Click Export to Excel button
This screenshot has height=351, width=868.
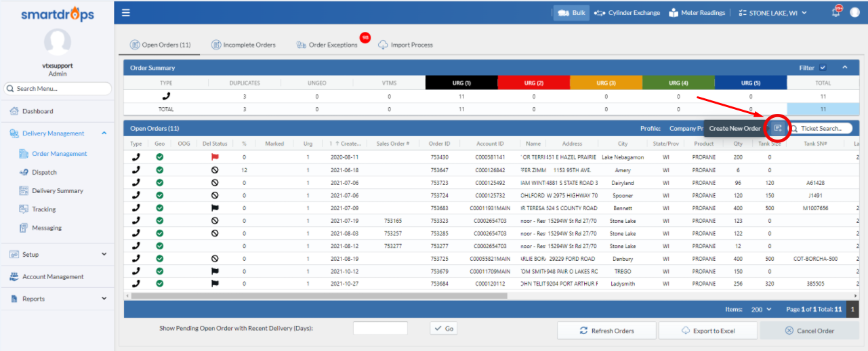click(707, 331)
